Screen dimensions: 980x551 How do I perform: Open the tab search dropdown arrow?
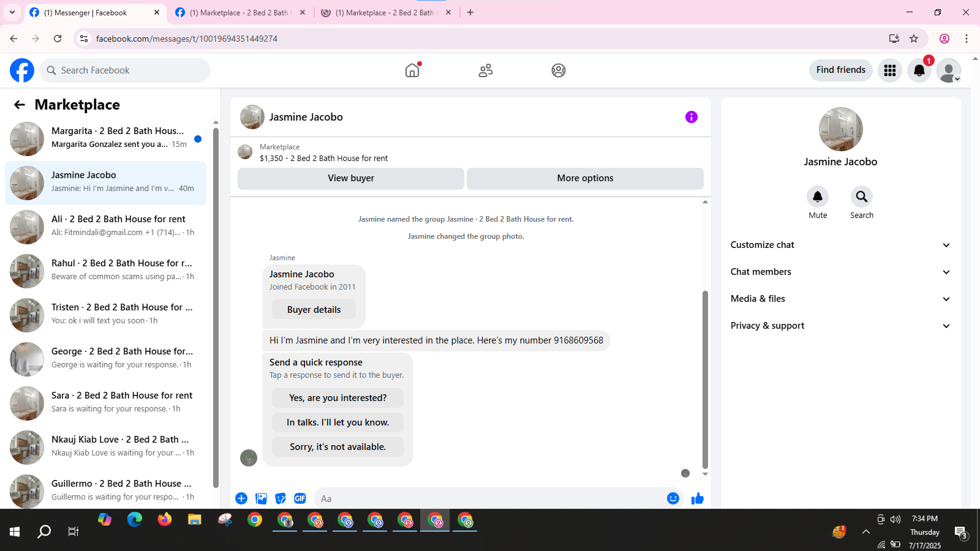12,12
